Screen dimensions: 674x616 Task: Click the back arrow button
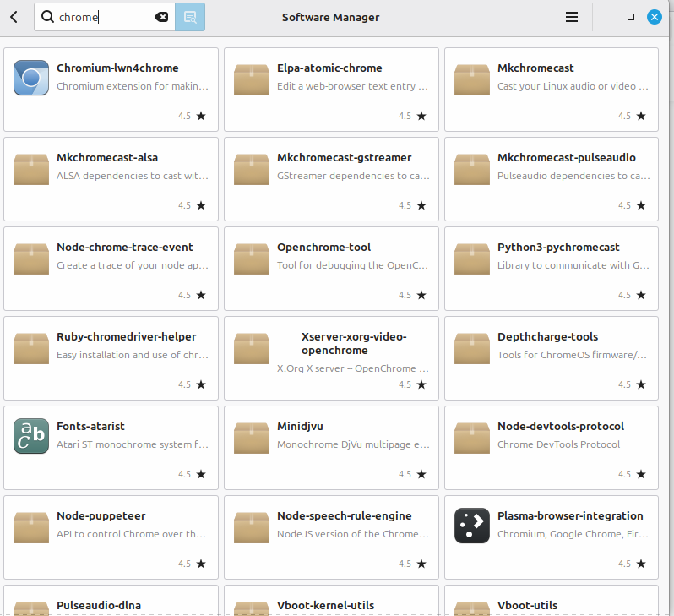click(14, 17)
